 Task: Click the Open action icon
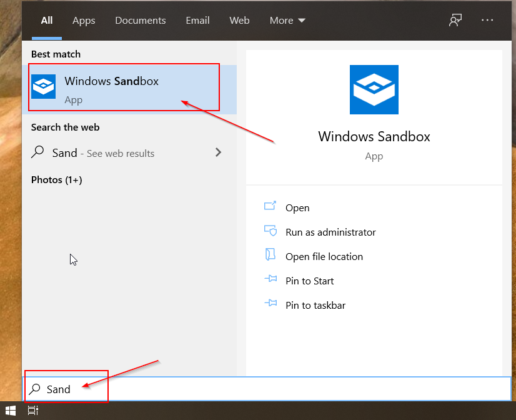point(270,206)
